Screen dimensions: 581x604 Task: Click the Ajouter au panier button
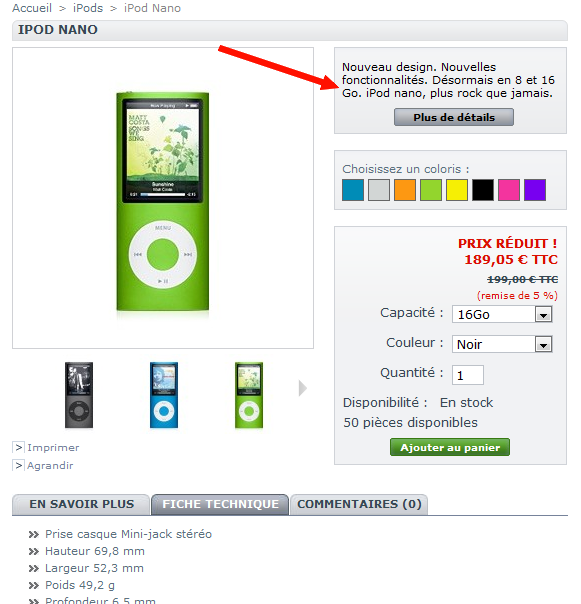(450, 447)
